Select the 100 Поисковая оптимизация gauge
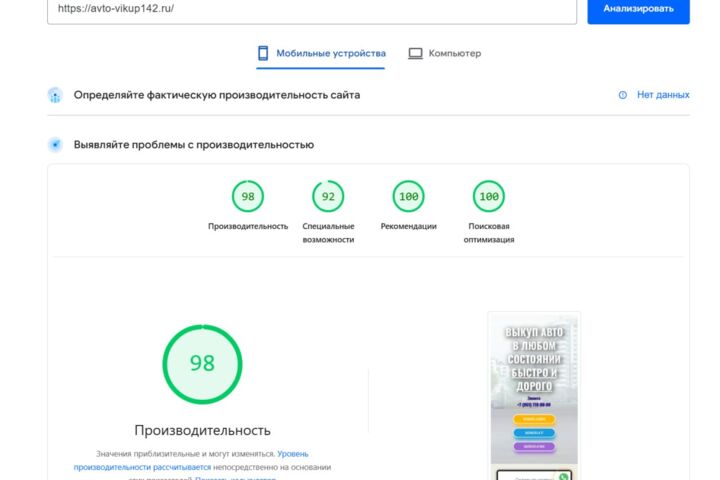Image resolution: width=720 pixels, height=480 pixels. [x=489, y=197]
